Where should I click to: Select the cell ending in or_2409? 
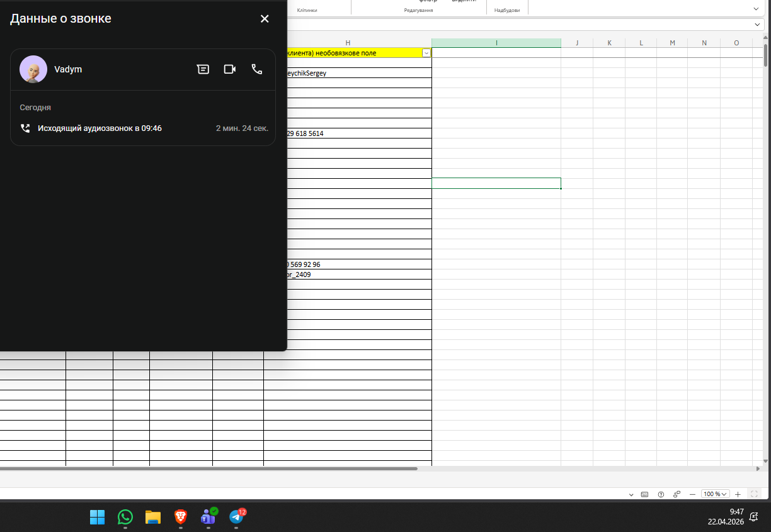359,274
